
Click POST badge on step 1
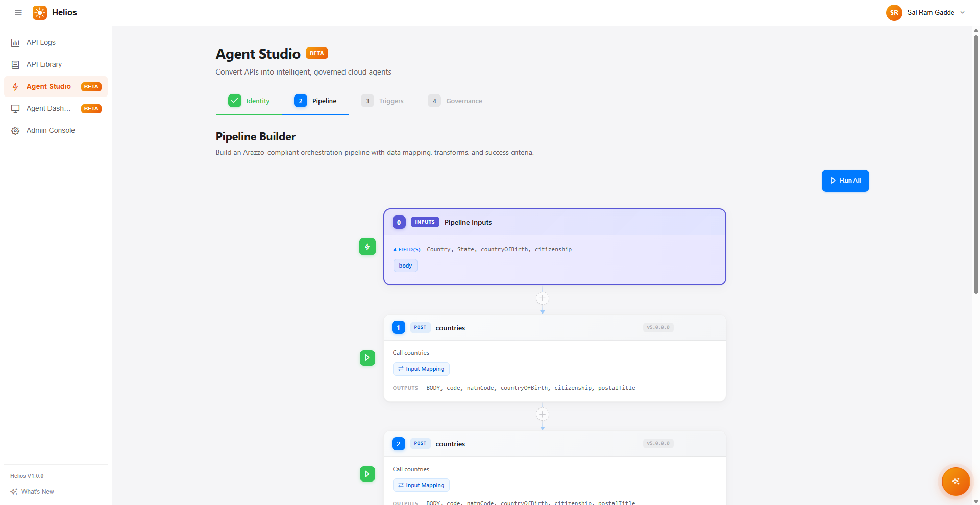pyautogui.click(x=420, y=327)
